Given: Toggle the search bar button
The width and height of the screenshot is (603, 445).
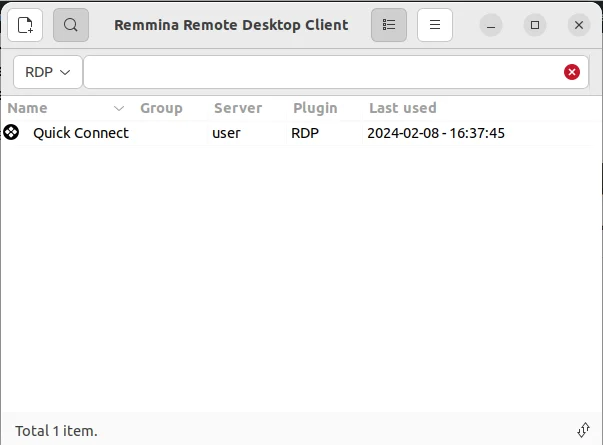Looking at the screenshot, I should 71,25.
